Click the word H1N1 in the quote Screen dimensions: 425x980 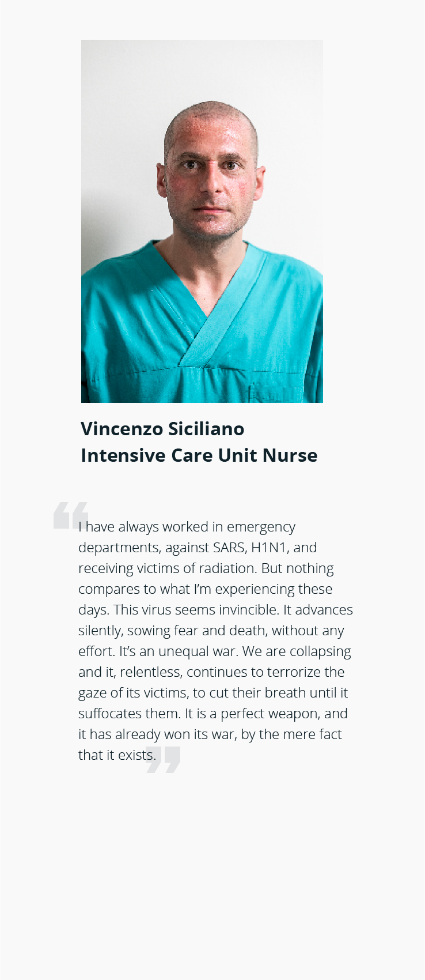[x=269, y=548]
